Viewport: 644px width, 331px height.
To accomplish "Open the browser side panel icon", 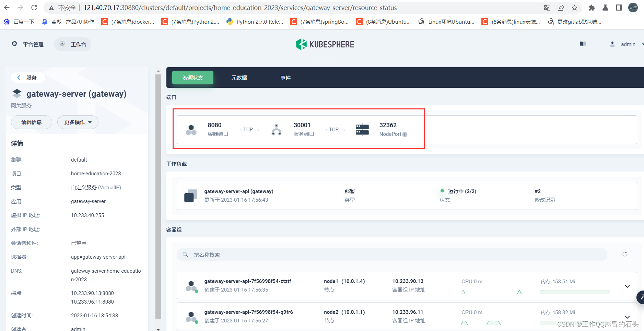I will 619,8.
